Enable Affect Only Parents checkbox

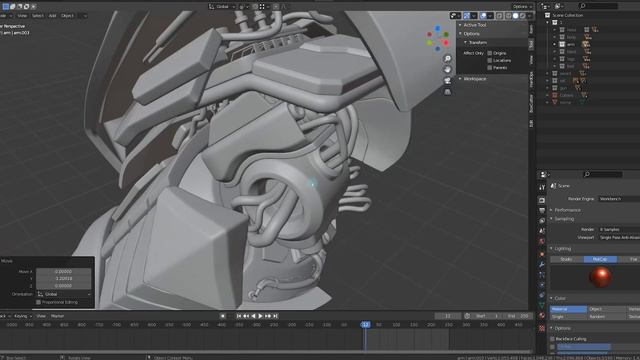pyautogui.click(x=490, y=68)
